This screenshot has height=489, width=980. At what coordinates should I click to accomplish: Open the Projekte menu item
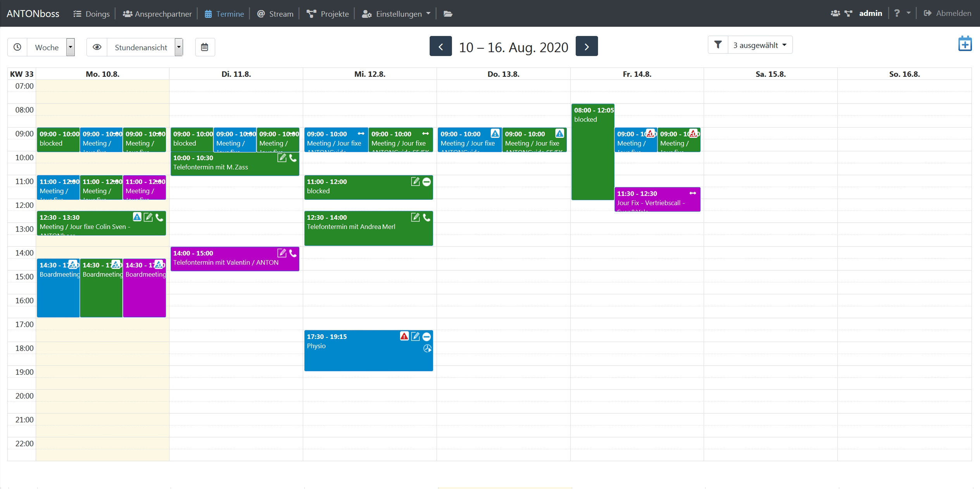tap(328, 14)
